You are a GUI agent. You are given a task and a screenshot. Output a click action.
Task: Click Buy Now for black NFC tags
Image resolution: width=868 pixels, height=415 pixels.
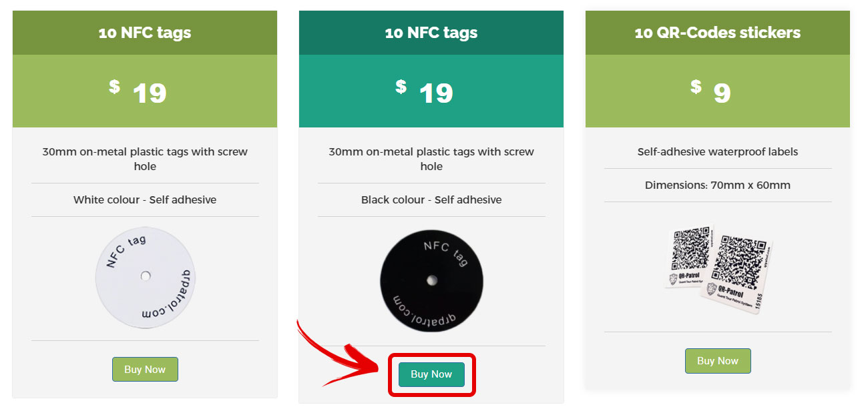(x=431, y=374)
